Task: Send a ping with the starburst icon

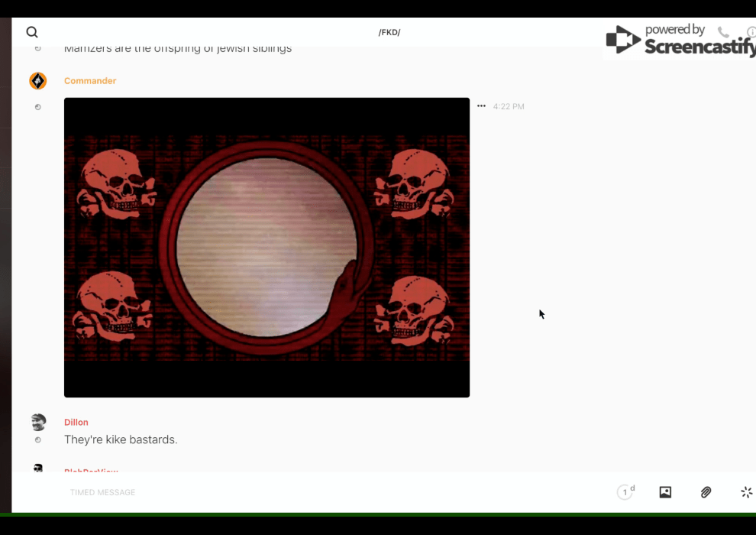Action: 746,492
